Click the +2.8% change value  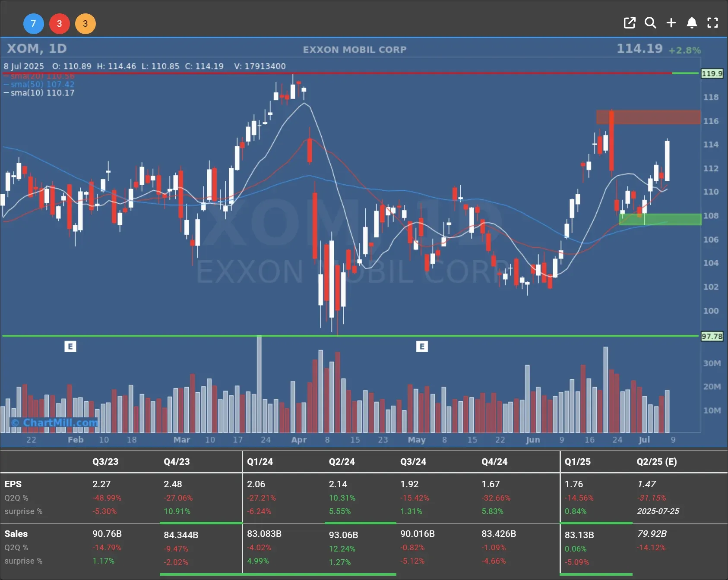coord(684,50)
